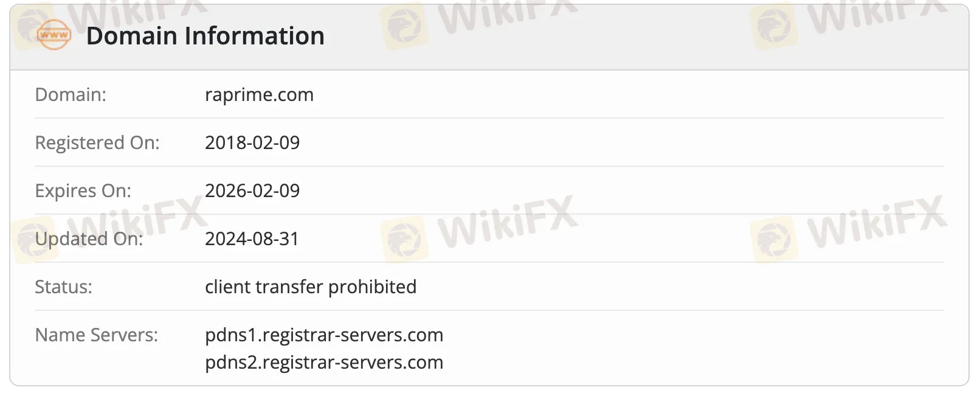This screenshot has height=393, width=980.
Task: Click the Name Servers: label
Action: pos(96,335)
